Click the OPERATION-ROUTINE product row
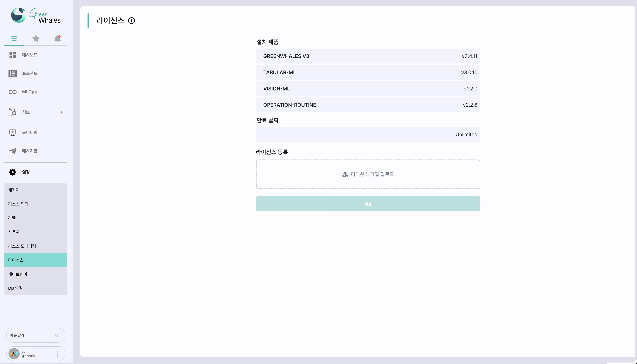637x364 pixels. pos(368,105)
